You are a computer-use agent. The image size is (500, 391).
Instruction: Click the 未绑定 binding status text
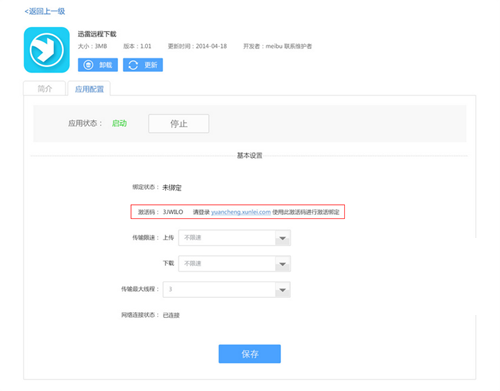click(x=172, y=188)
